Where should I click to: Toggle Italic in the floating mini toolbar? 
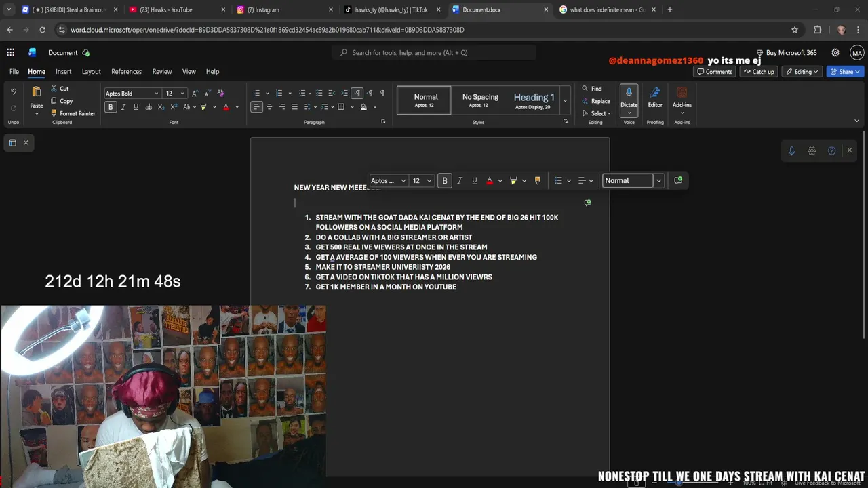pos(460,180)
